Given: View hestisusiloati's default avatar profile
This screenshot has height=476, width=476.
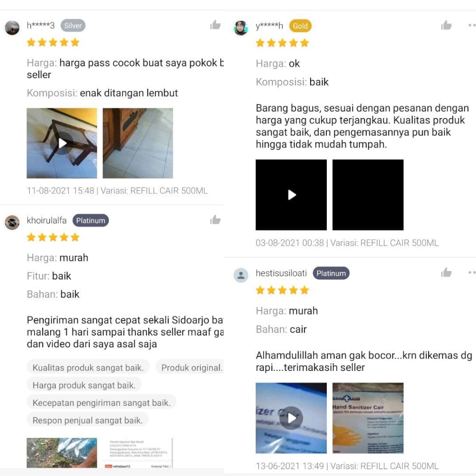Looking at the screenshot, I should (x=241, y=275).
